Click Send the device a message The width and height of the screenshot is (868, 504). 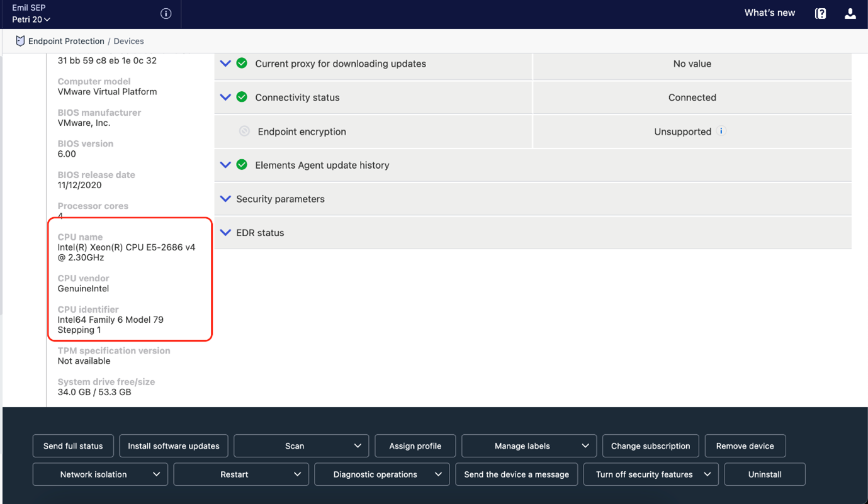[517, 474]
